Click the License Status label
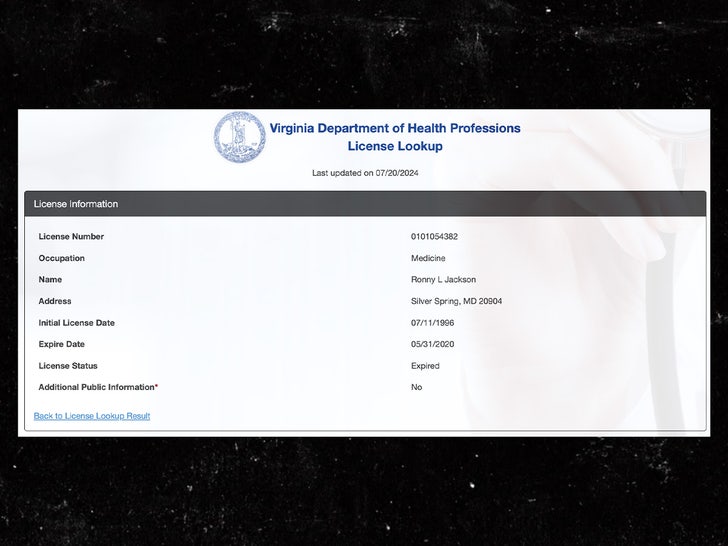 68,366
